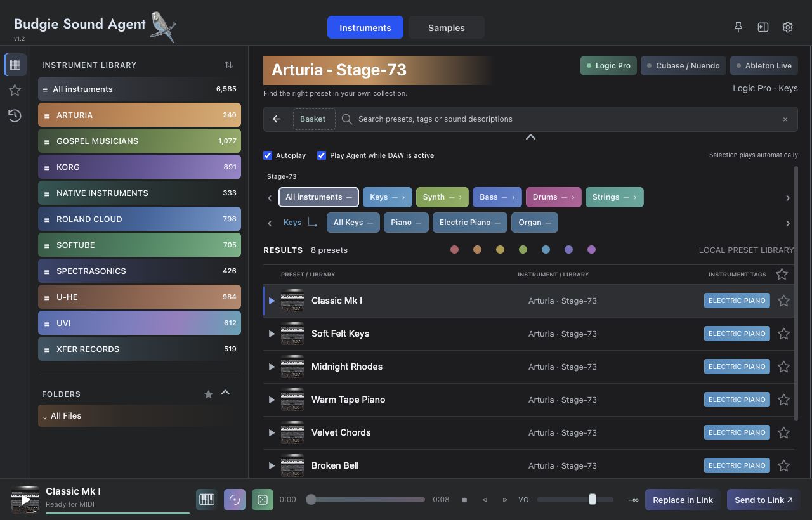Select Logic Pro as the DAW

click(608, 66)
